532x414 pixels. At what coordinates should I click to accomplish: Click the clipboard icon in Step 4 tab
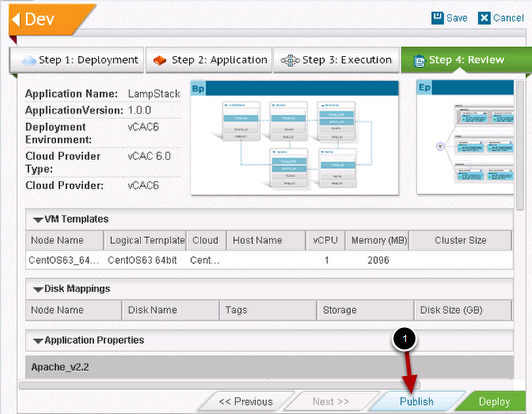click(419, 61)
